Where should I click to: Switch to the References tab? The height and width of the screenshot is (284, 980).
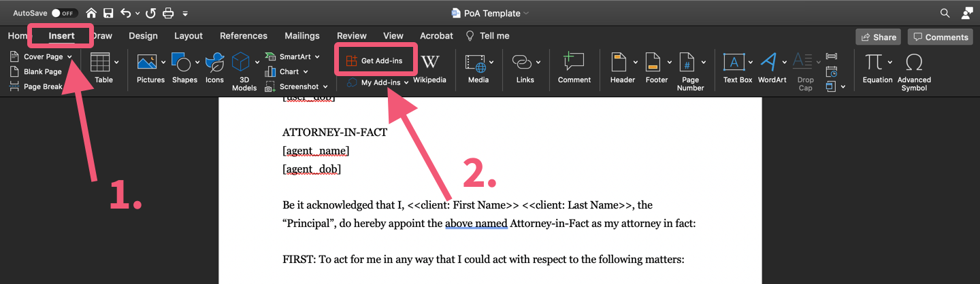point(244,36)
